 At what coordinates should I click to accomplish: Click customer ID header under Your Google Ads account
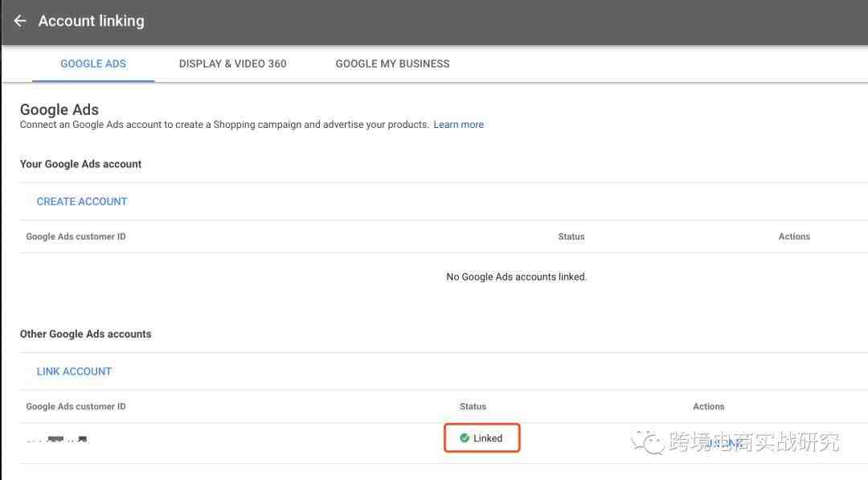click(x=76, y=236)
